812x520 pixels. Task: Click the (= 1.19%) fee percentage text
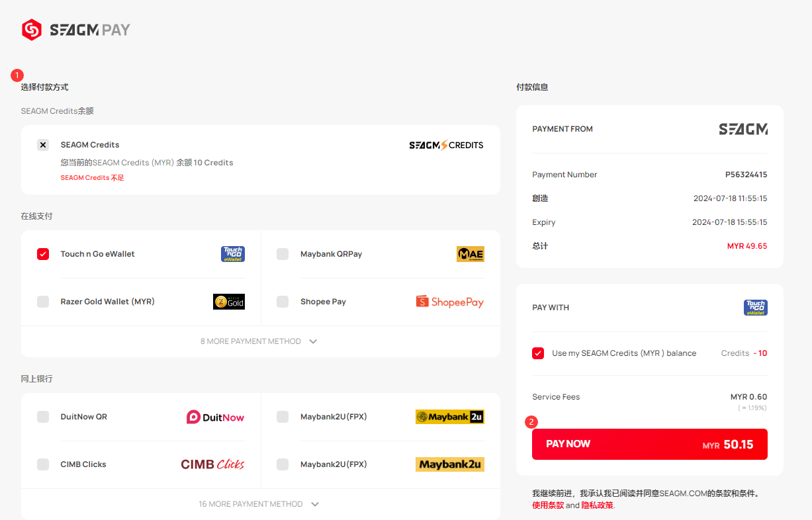[752, 408]
